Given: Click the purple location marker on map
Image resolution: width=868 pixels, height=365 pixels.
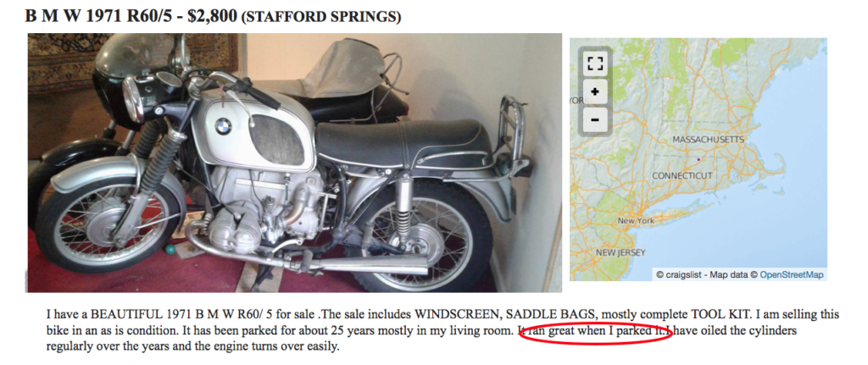Looking at the screenshot, I should pos(698,159).
